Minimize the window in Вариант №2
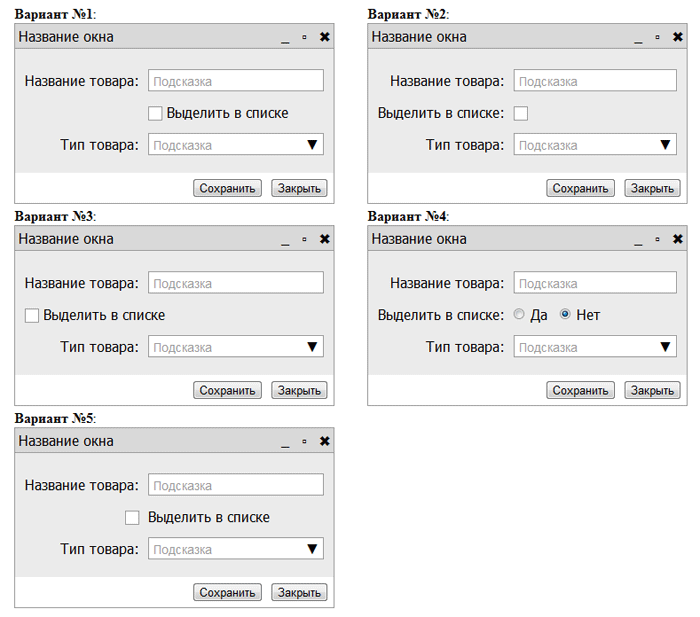 pos(638,37)
